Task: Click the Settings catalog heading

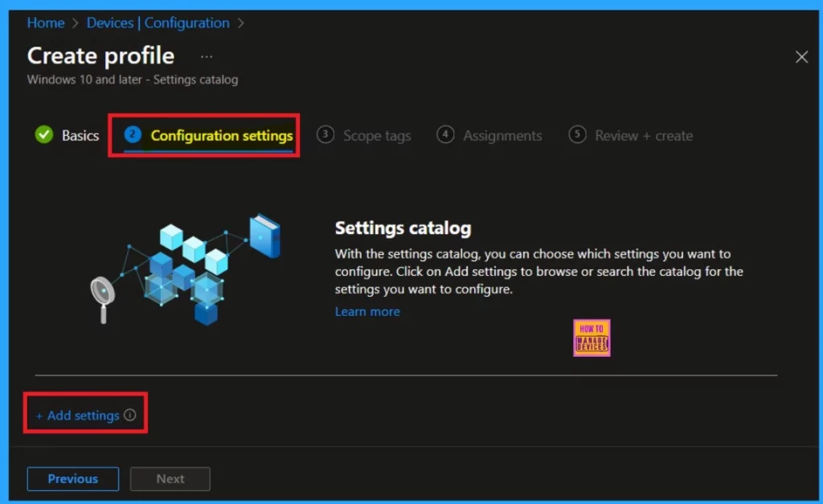Action: 403,227
